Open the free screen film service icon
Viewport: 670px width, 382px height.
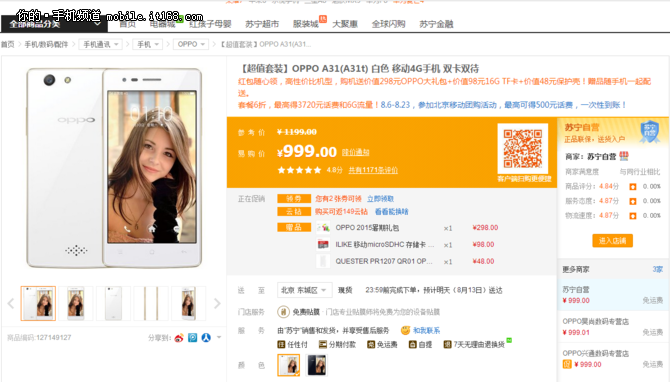click(283, 312)
